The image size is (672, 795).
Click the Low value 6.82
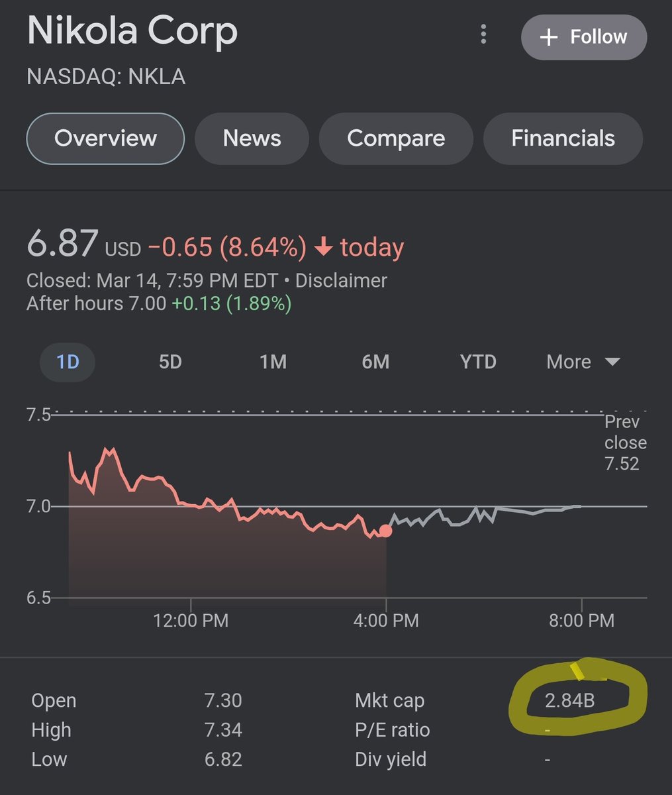(223, 759)
